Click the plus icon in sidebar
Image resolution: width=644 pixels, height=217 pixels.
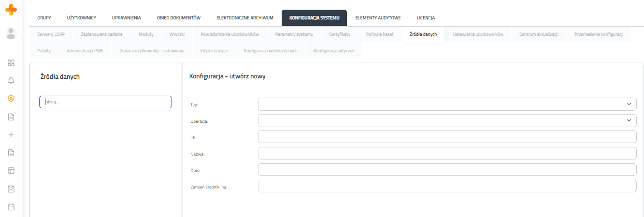(11, 135)
